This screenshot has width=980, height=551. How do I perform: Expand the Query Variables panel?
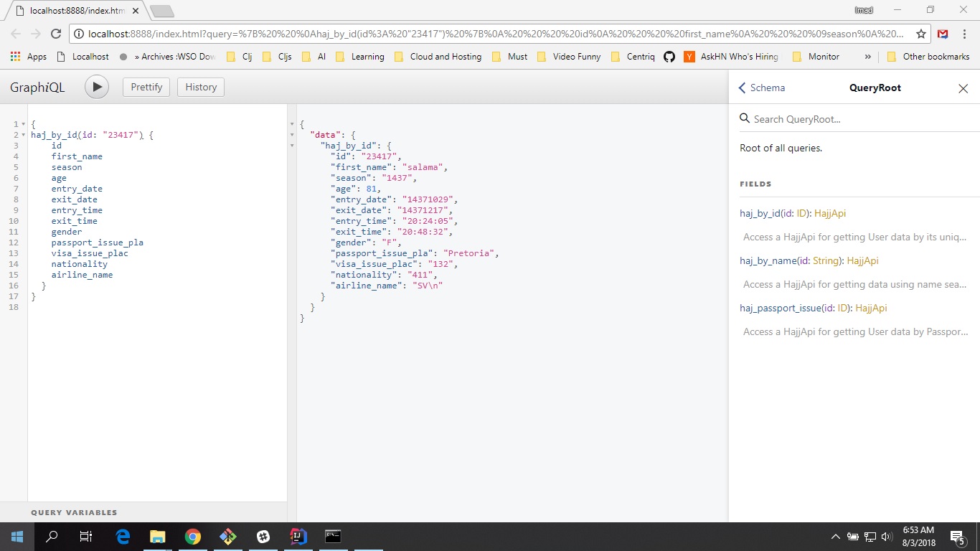(x=74, y=512)
